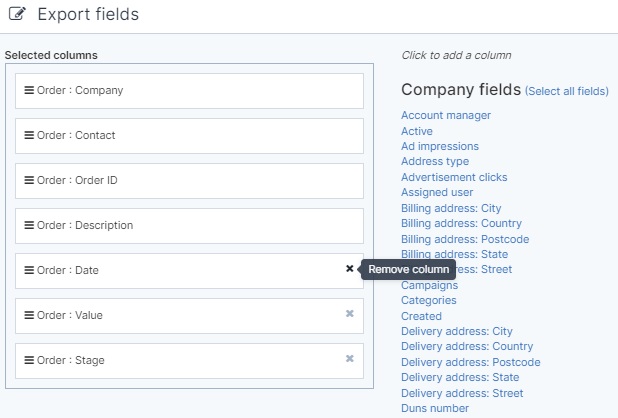Image resolution: width=618 pixels, height=418 pixels.
Task: Add the Campaigns field
Action: click(x=430, y=285)
